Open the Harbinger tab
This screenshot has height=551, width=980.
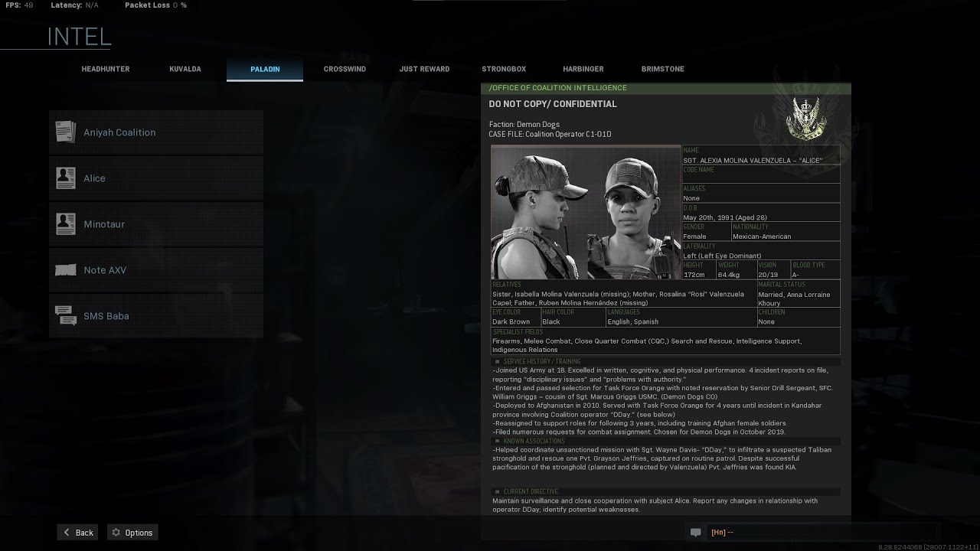point(583,69)
